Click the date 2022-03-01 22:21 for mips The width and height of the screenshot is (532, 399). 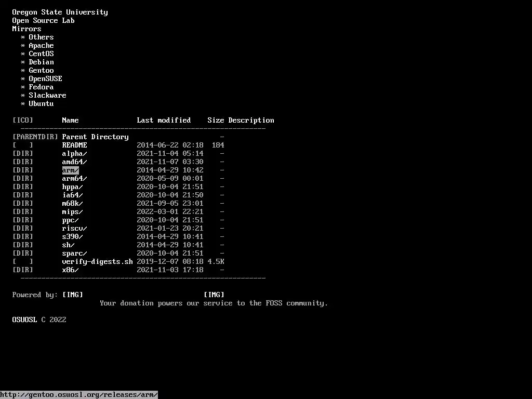[170, 212]
